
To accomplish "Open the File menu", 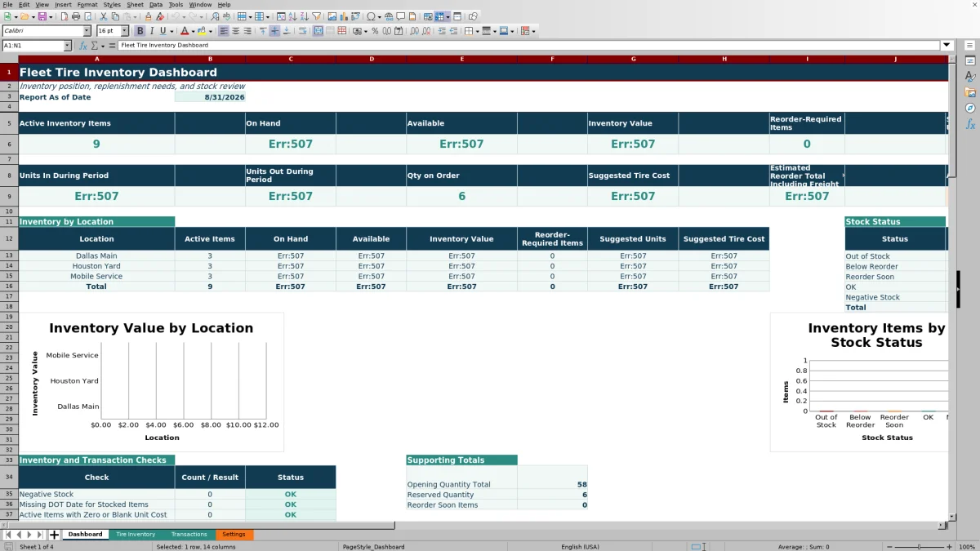I will [x=7, y=4].
